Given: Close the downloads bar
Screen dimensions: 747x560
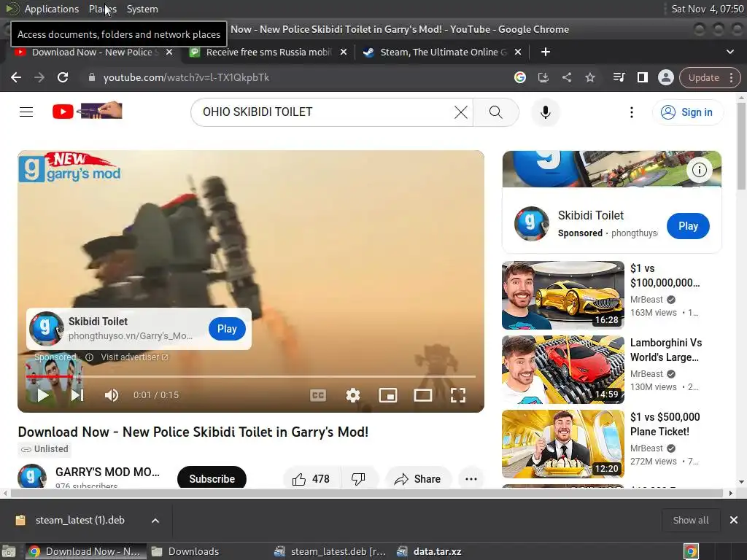Looking at the screenshot, I should (734, 521).
